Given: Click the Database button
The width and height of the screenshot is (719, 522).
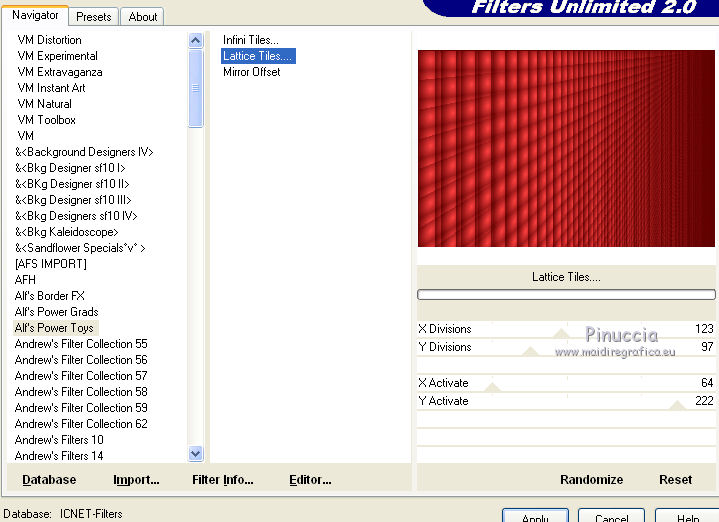Looking at the screenshot, I should click(x=49, y=480).
